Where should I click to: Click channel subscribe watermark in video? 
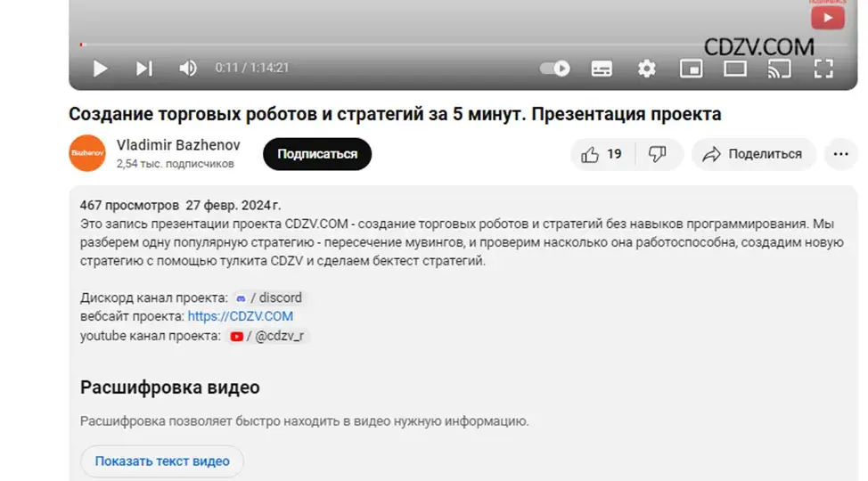tap(828, 17)
